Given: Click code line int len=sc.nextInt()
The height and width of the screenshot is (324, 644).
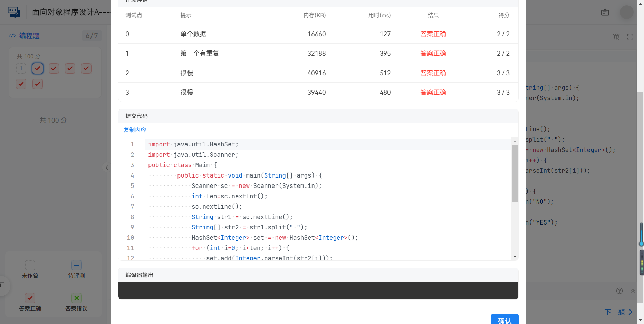Looking at the screenshot, I should point(229,196).
